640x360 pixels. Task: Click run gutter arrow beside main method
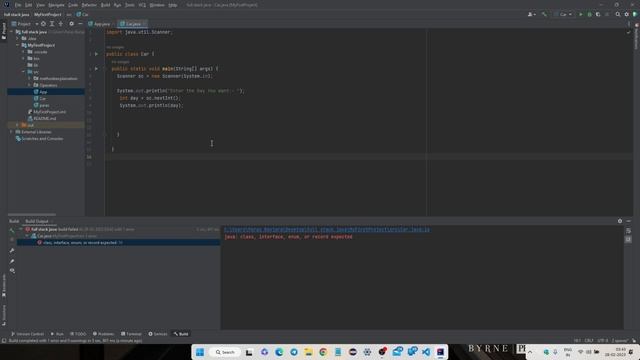click(x=96, y=69)
